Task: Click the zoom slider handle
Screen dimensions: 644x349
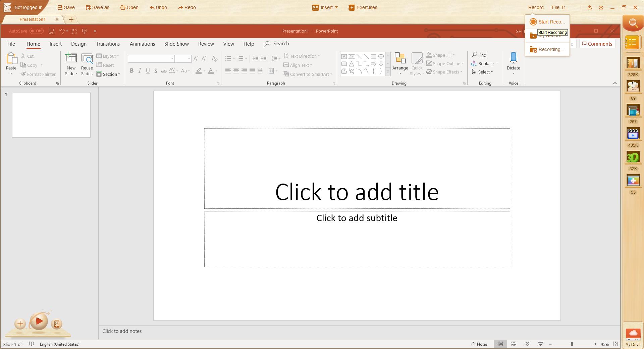Action: [572, 344]
